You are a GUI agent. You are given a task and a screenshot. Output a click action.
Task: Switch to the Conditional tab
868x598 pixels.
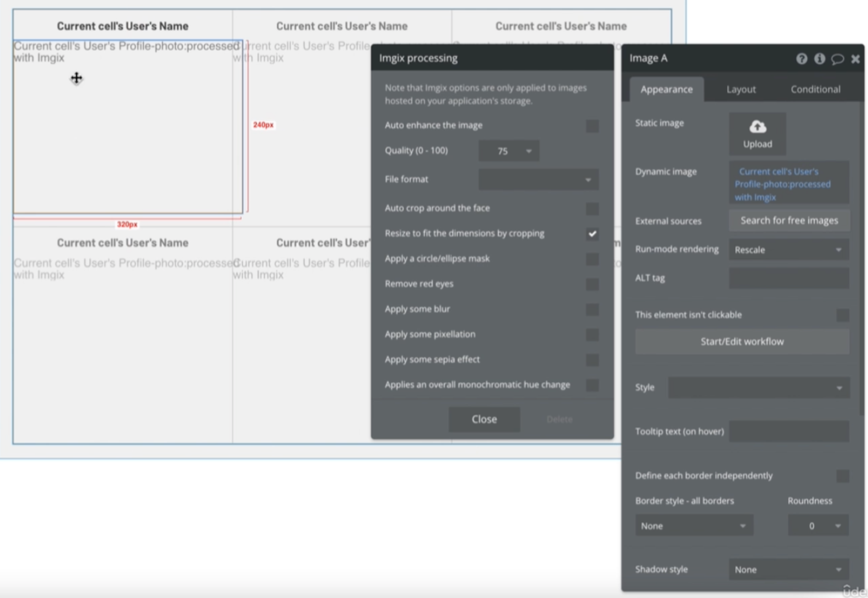click(815, 89)
